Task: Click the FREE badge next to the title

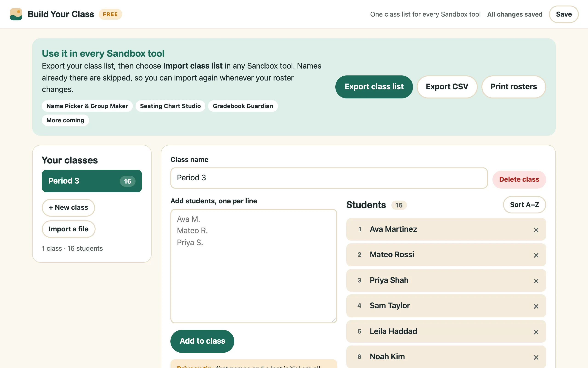Action: 110,14
